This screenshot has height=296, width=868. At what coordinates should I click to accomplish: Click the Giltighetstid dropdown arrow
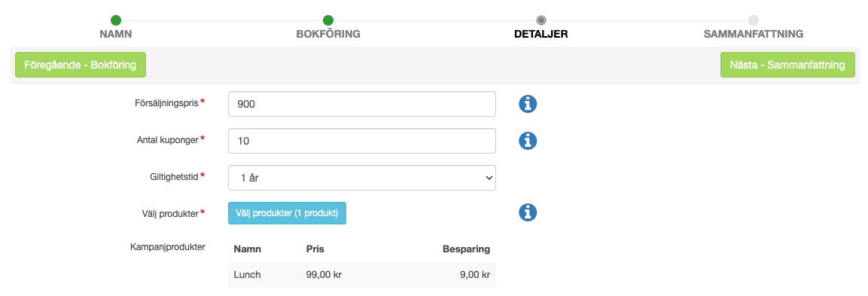click(489, 178)
